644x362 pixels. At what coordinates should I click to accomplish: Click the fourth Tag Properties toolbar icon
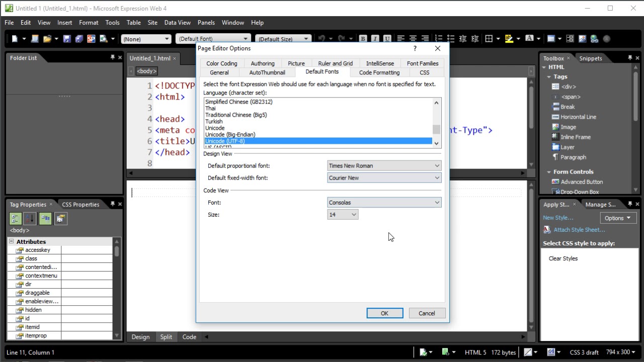point(61,219)
